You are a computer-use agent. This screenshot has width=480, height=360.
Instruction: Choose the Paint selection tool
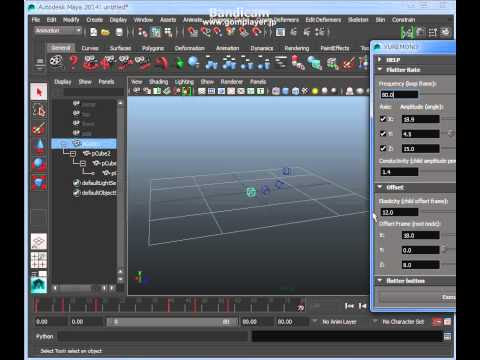click(39, 129)
